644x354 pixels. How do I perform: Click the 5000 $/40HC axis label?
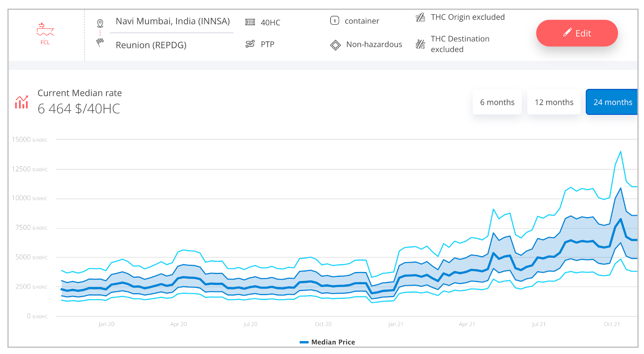tap(31, 257)
